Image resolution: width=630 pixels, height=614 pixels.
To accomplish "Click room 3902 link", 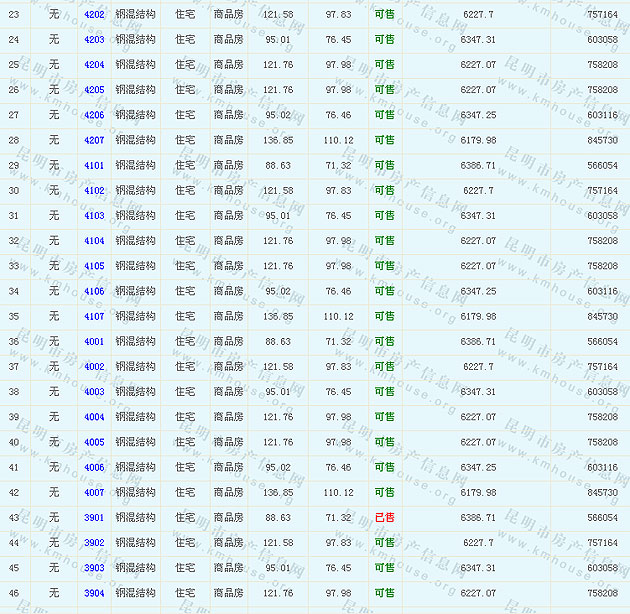I will pos(94,542).
